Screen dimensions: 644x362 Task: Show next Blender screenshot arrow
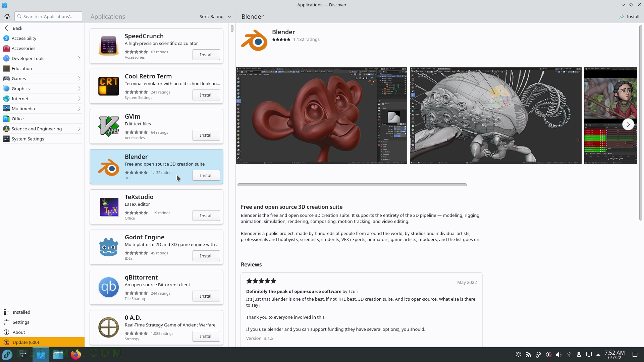628,124
